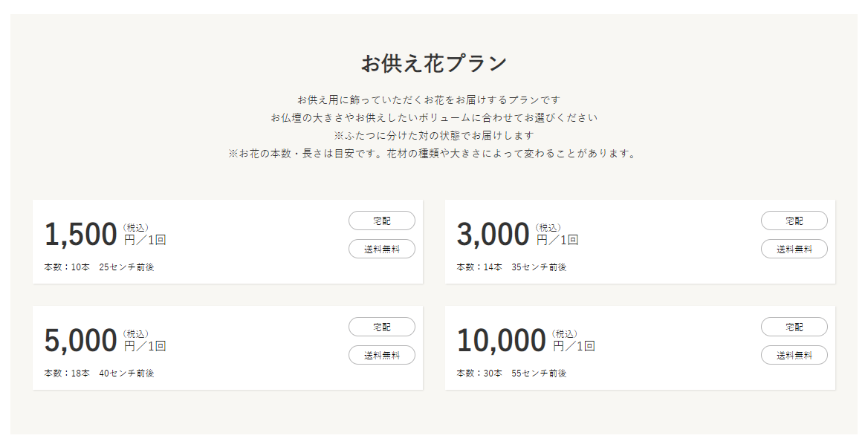Click 本数：18本 40センチ前後 details
868x447 pixels.
point(99,373)
